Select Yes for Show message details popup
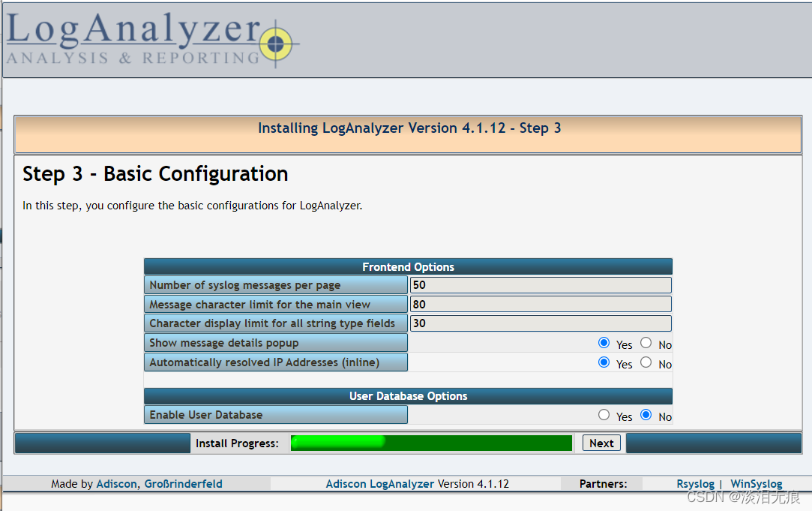The image size is (812, 511). tap(604, 343)
